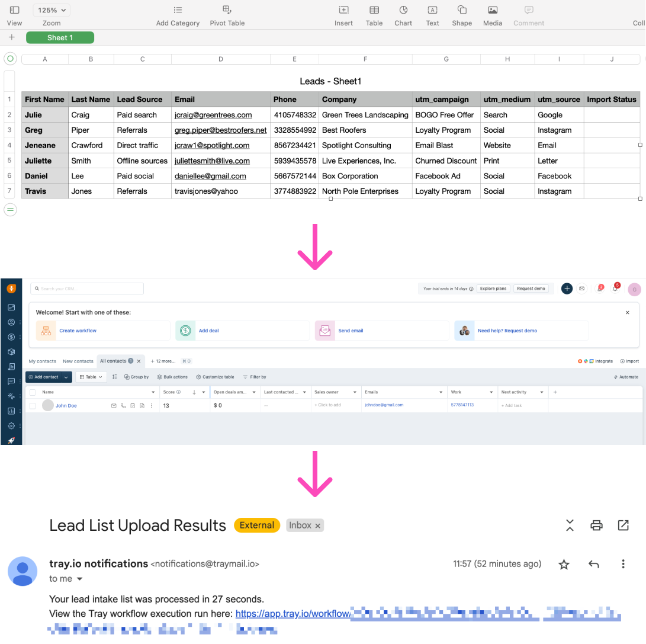This screenshot has height=644, width=646.
Task: Click Integrate in the CRM
Action: 595,361
